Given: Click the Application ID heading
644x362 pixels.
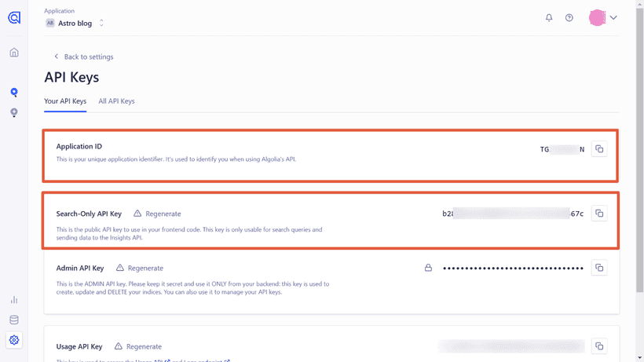Looking at the screenshot, I should click(x=79, y=146).
